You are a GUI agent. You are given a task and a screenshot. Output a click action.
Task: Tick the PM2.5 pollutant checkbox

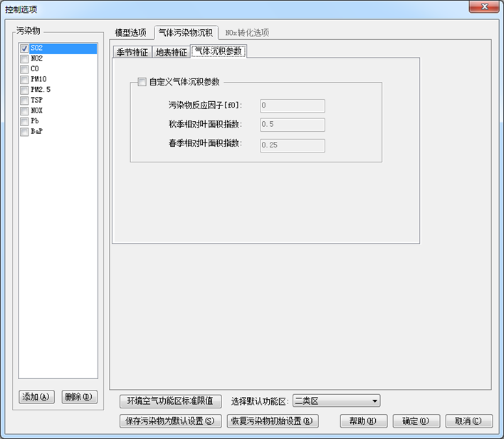(x=25, y=91)
